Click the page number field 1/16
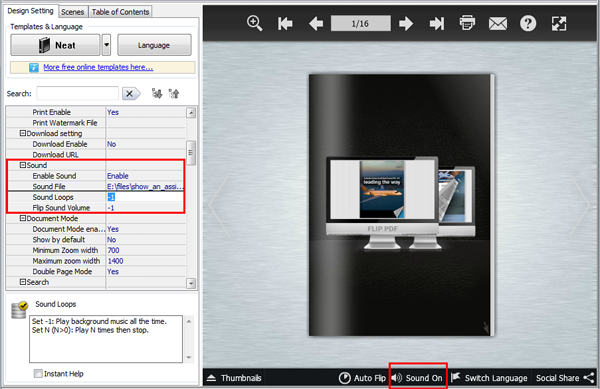Viewport: 600px width, 389px height. pyautogui.click(x=360, y=24)
